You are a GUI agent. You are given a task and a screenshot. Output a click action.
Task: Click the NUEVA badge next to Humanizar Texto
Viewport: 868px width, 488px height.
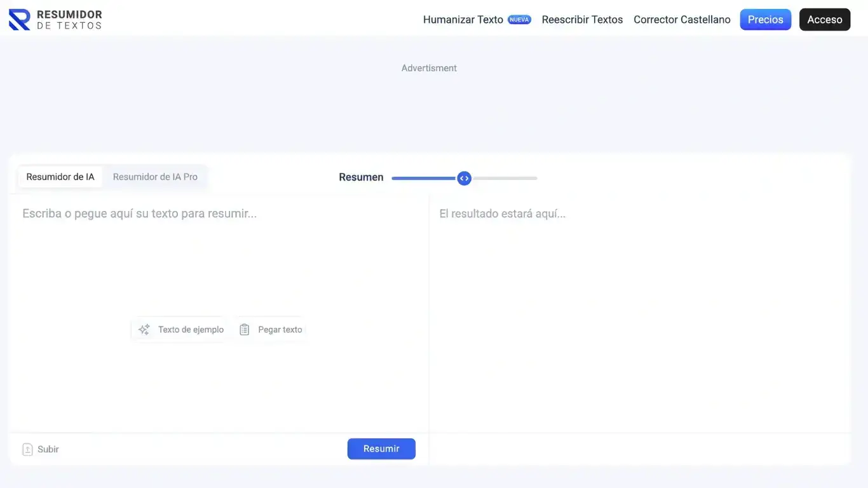click(x=519, y=19)
